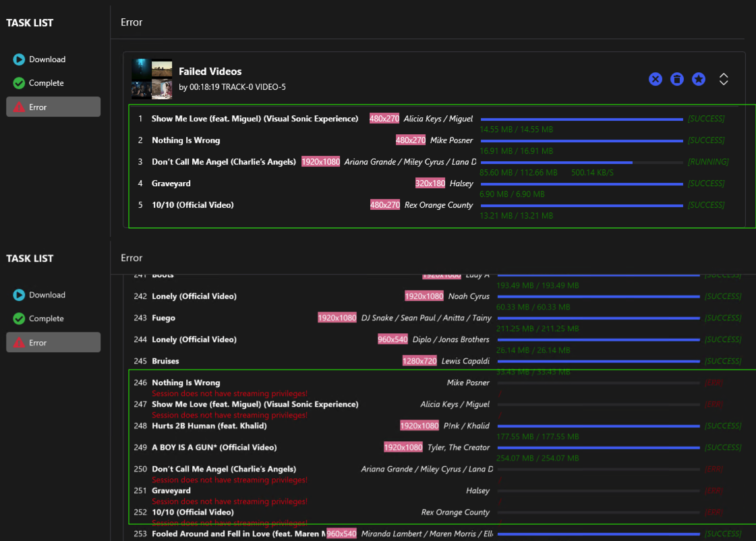Viewport: 756px width, 541px height.
Task: Click the RUNNING status on Don't Call Me Angel
Action: click(x=707, y=161)
